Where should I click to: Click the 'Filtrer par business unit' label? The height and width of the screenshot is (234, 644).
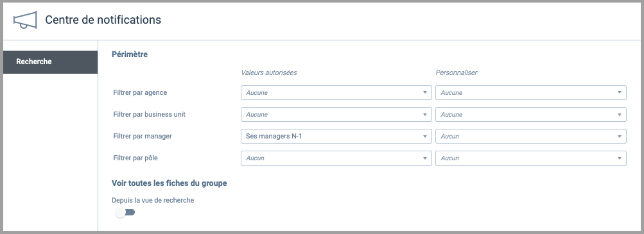coord(149,114)
